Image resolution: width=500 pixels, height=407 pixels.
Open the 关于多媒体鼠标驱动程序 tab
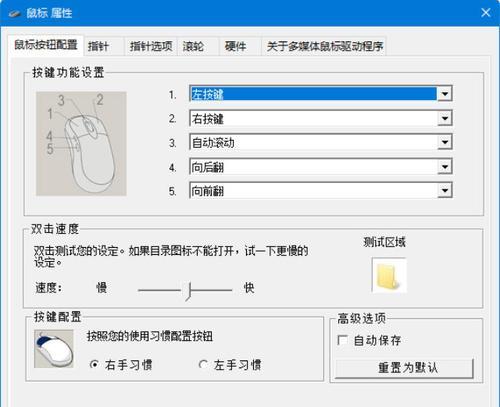point(324,46)
